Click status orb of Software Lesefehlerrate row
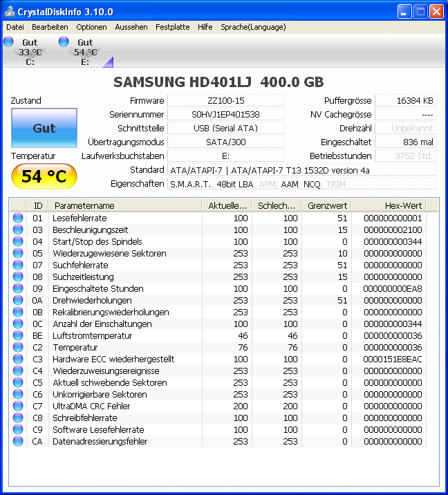This screenshot has height=495, width=448. tap(18, 429)
